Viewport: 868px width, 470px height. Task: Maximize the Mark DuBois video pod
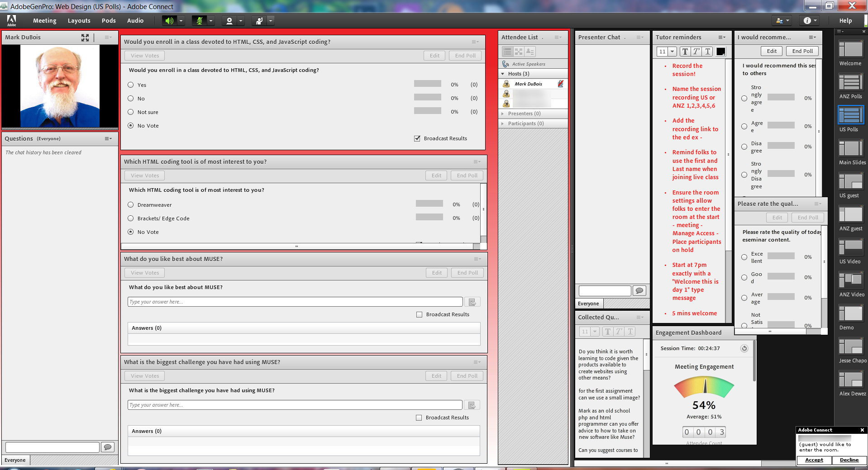coord(85,38)
